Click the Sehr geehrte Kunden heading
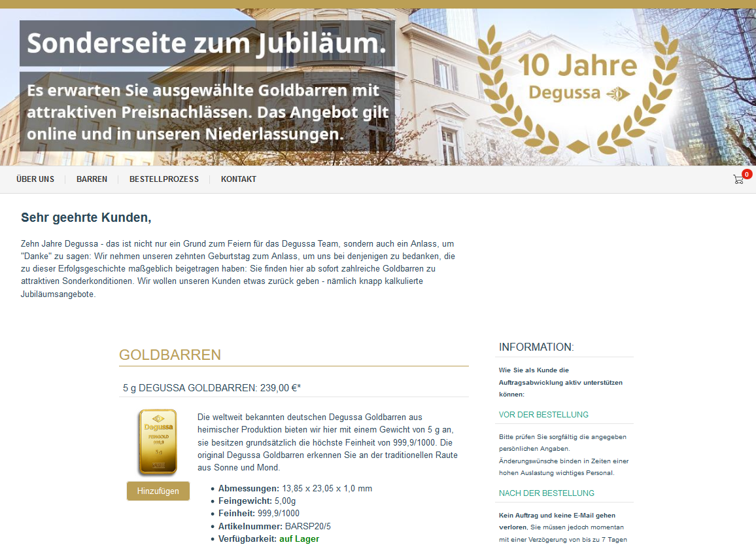Viewport: 756px width, 547px height. pyautogui.click(x=86, y=217)
